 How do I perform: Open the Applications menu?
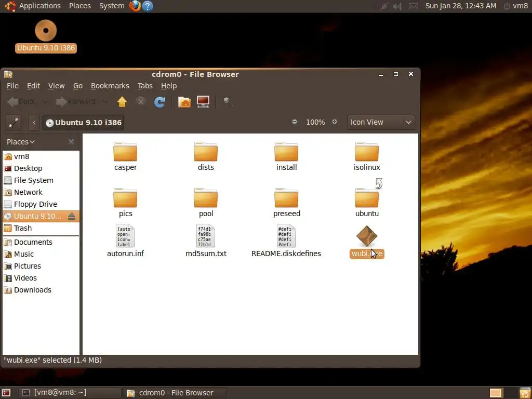pos(39,6)
